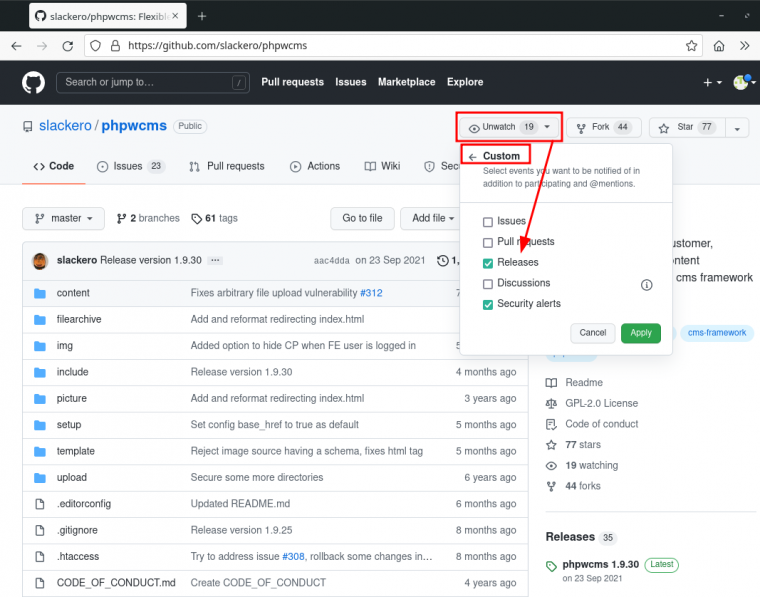View the 61 tags link
Screen dimensions: 760x597
pyautogui.click(x=215, y=219)
